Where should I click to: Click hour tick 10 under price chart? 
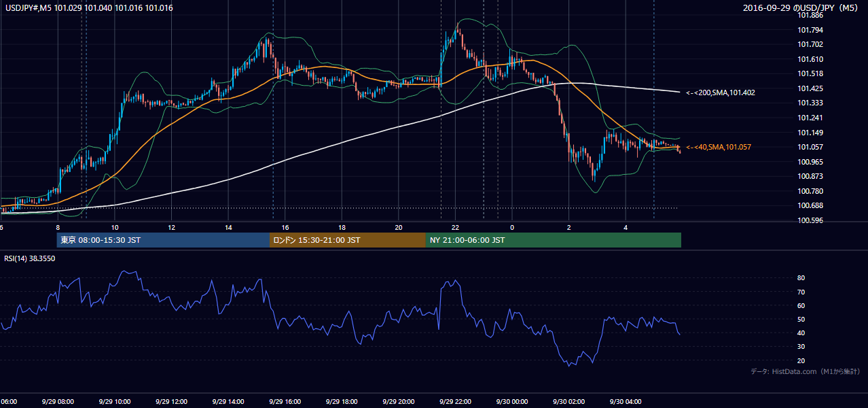pyautogui.click(x=115, y=227)
